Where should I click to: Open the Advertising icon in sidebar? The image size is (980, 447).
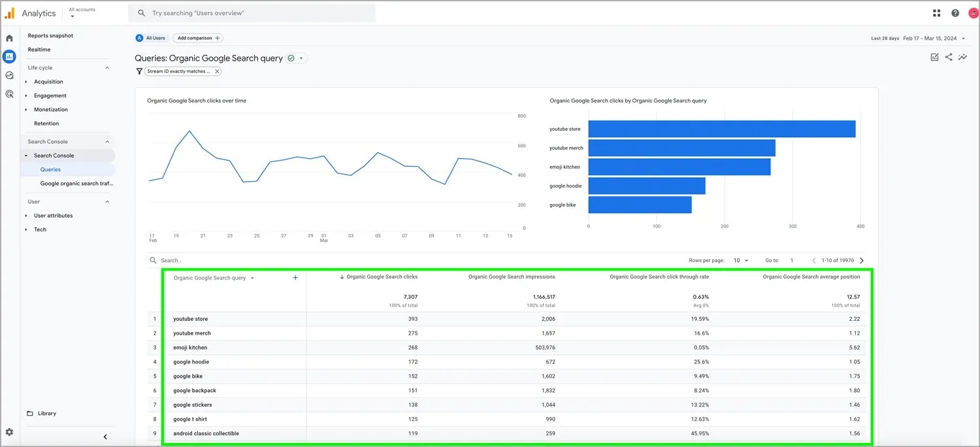click(9, 94)
